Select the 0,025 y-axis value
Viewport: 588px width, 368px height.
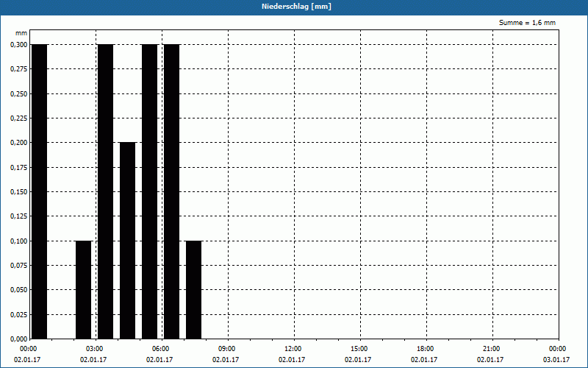click(x=19, y=315)
